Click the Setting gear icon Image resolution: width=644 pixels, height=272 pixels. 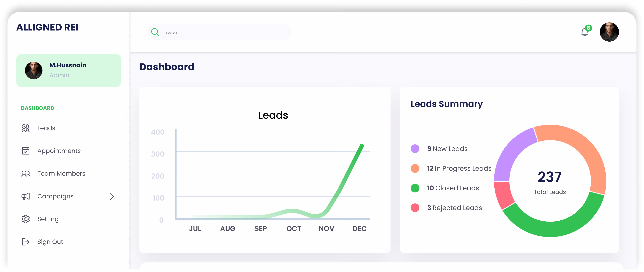click(25, 219)
